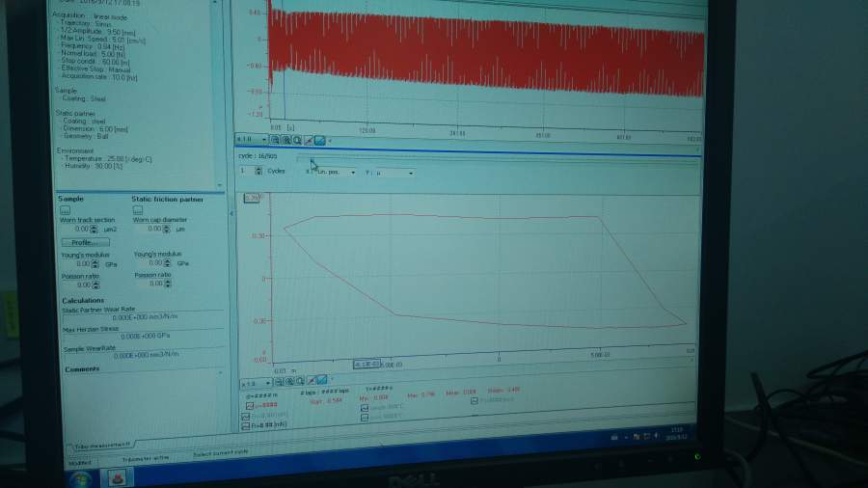
Task: Click the Max Herzian Stress value field
Action: click(x=145, y=336)
